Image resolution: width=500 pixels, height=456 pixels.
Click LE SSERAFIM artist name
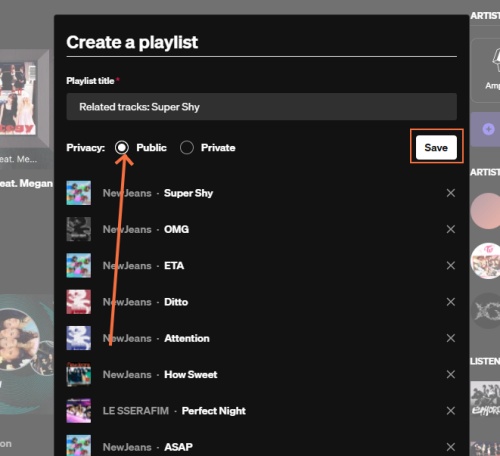coord(136,411)
